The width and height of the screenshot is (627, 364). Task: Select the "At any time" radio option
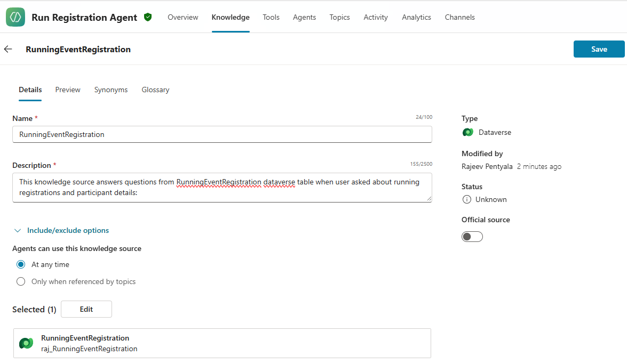21,264
